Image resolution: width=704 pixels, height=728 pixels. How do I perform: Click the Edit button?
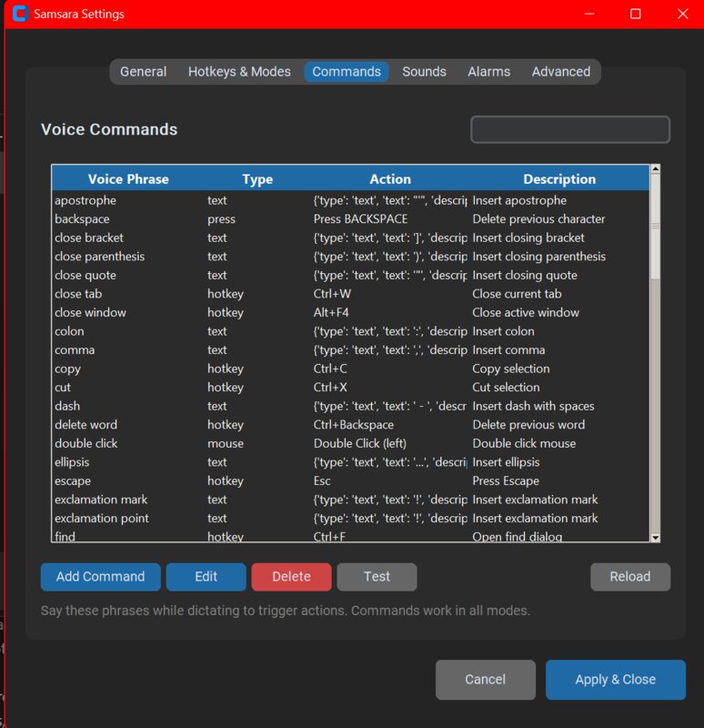[x=206, y=577]
